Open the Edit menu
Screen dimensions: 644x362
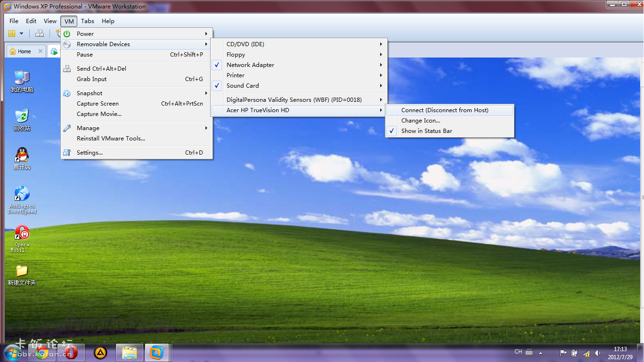[x=31, y=21]
